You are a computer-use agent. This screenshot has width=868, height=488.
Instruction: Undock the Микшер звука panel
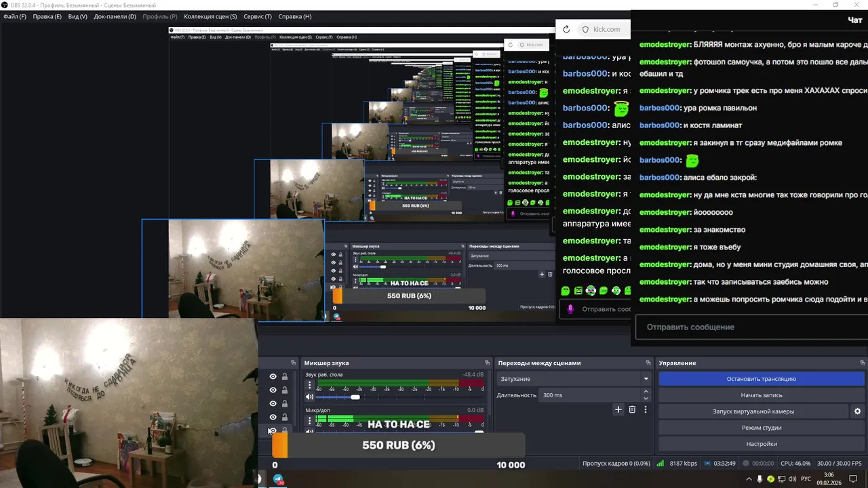(487, 363)
